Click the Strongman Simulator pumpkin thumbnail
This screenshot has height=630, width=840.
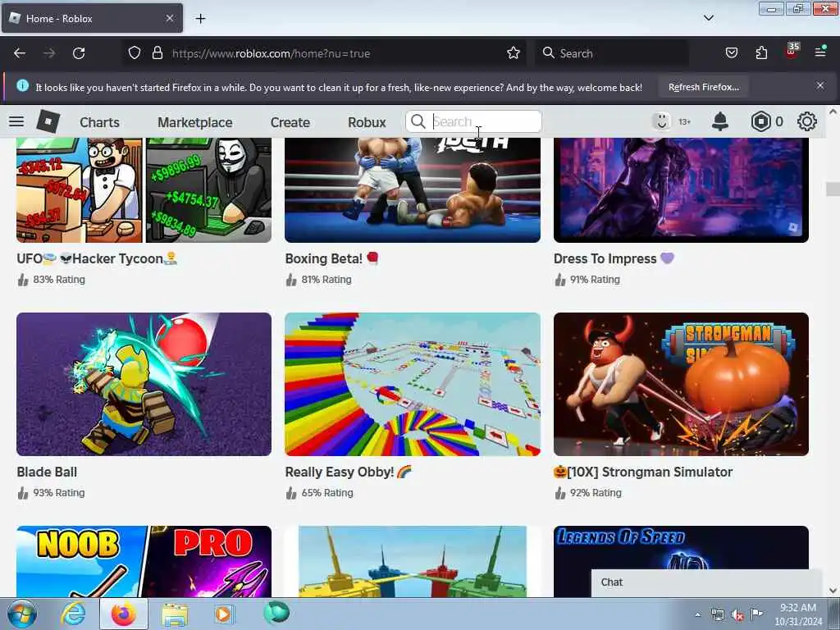681,384
